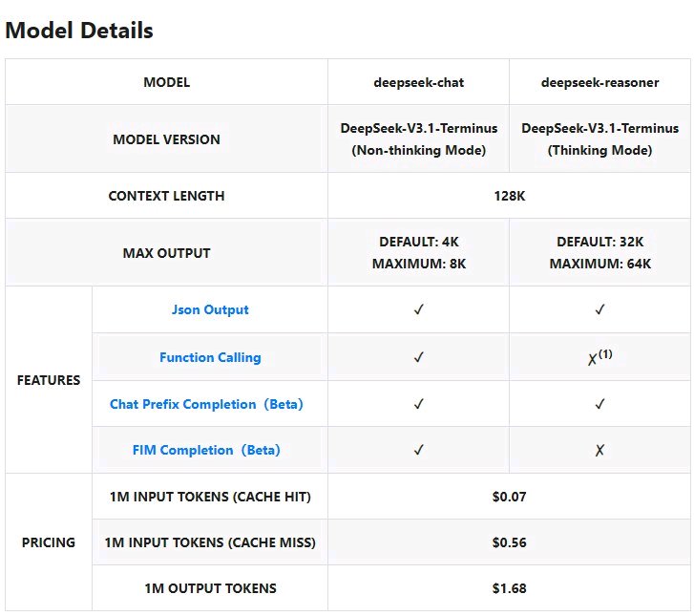This screenshot has height=616, width=694.
Task: Click the $0.56 cache miss price
Action: [509, 542]
